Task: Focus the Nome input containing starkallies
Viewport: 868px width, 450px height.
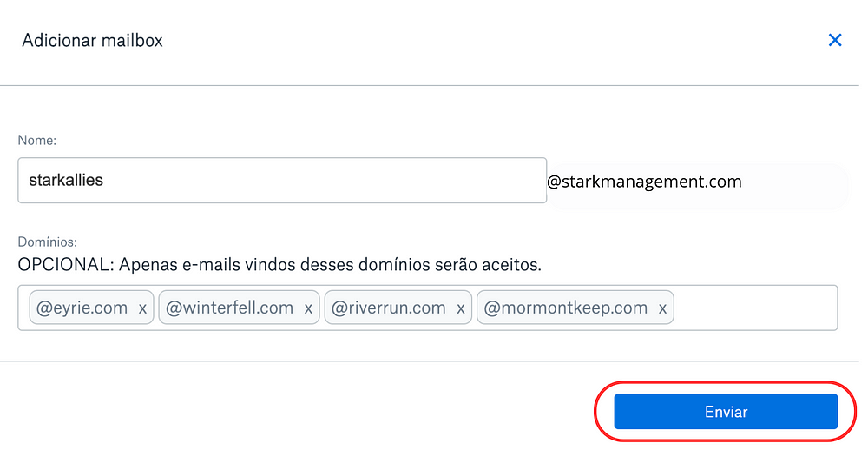Action: point(282,181)
